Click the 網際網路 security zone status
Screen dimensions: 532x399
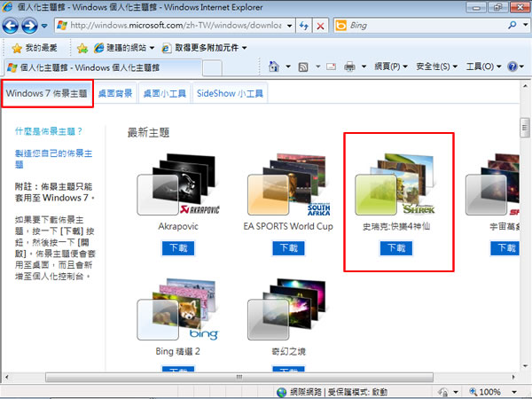coord(332,392)
